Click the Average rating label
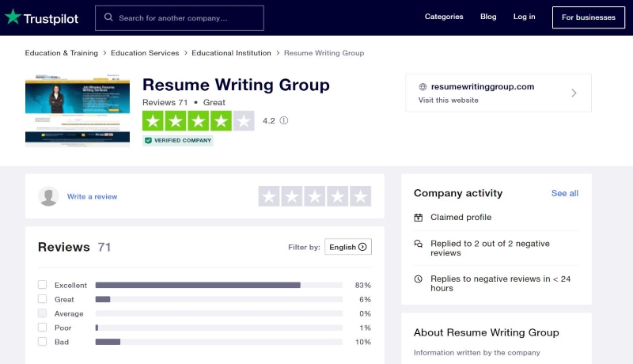The height and width of the screenshot is (364, 633). (x=69, y=313)
